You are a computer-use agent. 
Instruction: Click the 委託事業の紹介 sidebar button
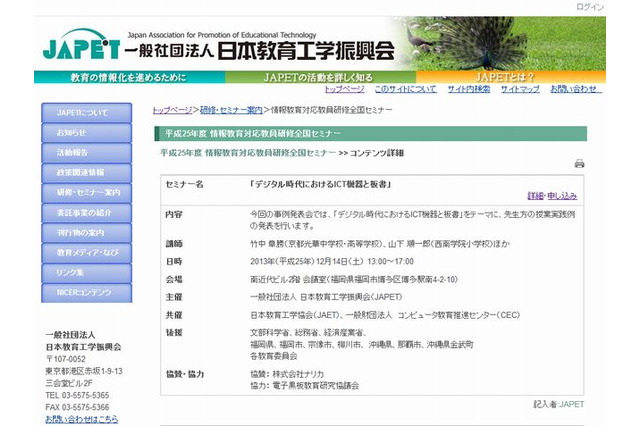pyautogui.click(x=87, y=212)
